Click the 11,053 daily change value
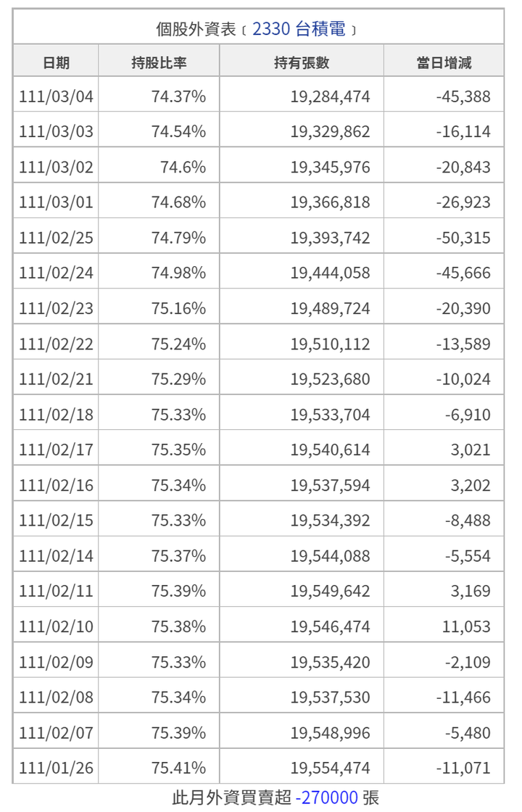This screenshot has width=522, height=812. click(466, 626)
